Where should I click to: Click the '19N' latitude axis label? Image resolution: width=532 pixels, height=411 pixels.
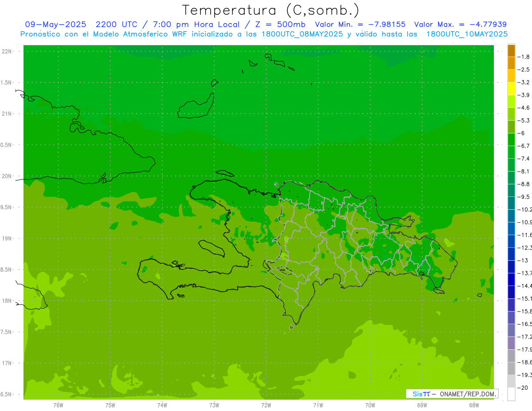(x=7, y=239)
